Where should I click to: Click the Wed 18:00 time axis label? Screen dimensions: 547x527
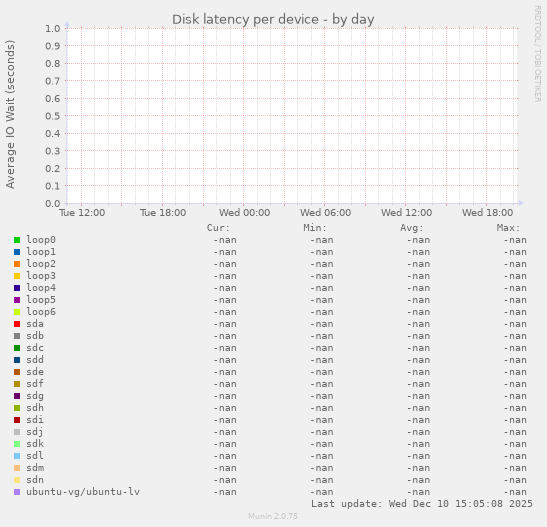487,213
